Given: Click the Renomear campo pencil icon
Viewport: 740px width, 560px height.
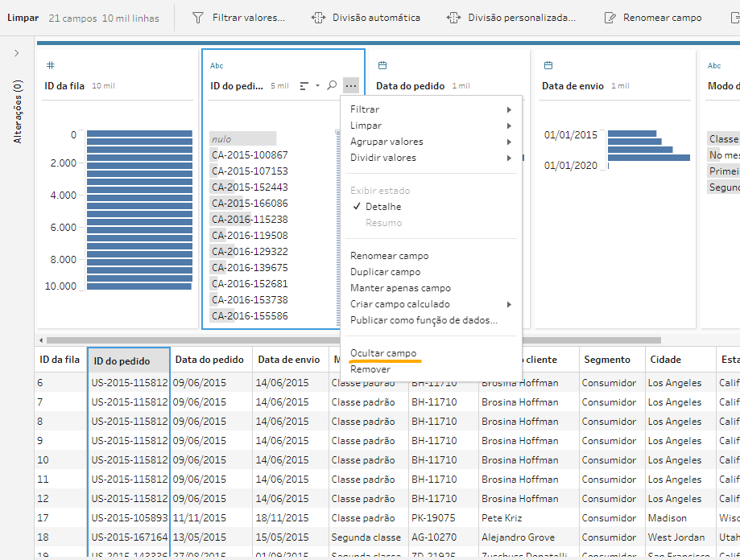Looking at the screenshot, I should coord(610,18).
